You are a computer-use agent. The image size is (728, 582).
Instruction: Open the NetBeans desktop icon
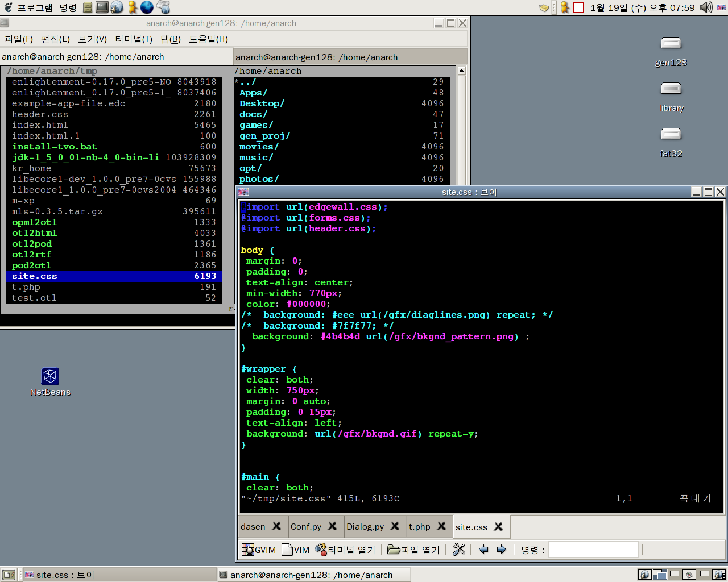click(x=50, y=376)
